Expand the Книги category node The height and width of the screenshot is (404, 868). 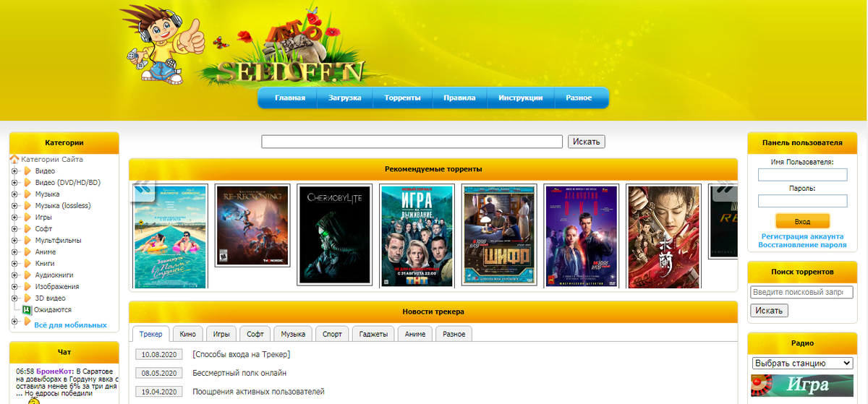pos(14,264)
